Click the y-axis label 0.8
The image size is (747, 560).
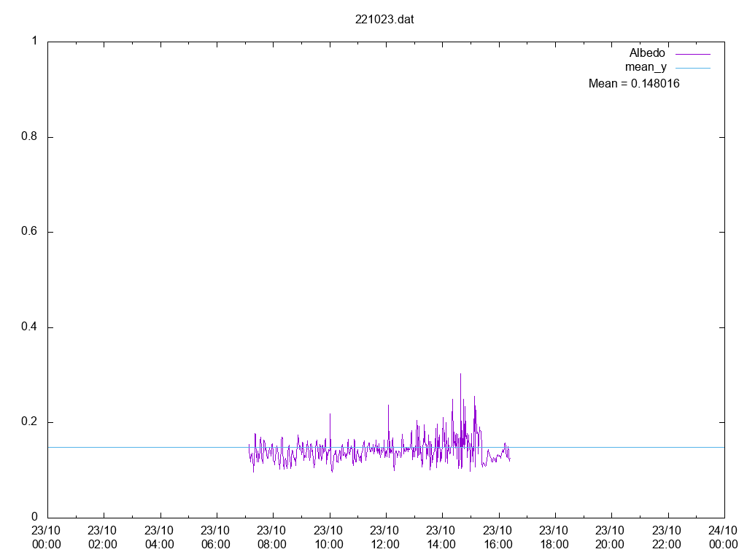click(x=29, y=136)
